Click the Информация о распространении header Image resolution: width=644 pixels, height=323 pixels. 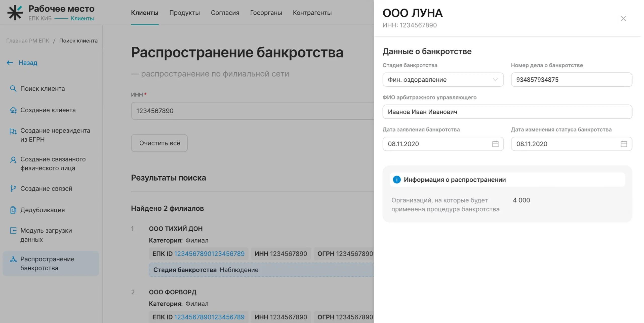[x=507, y=180]
